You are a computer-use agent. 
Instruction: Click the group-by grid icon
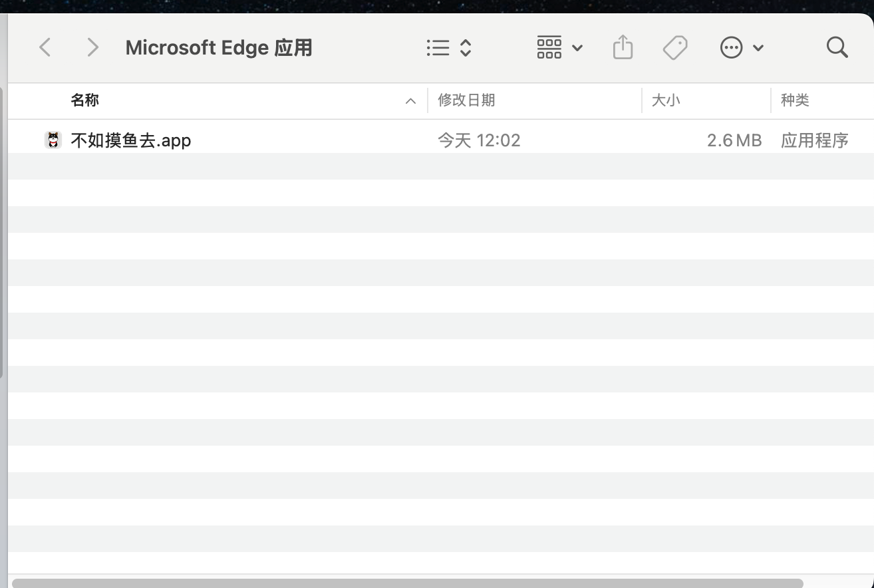(549, 47)
